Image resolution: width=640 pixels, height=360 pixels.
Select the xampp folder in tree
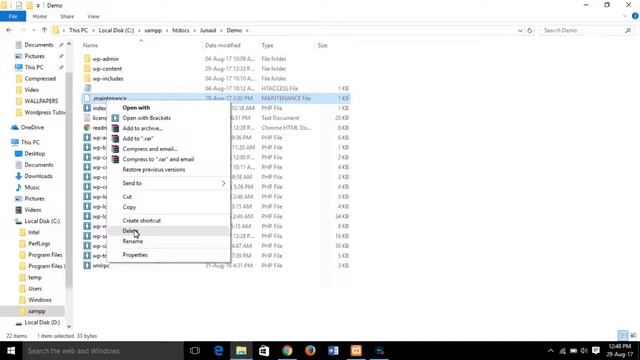[x=37, y=311]
